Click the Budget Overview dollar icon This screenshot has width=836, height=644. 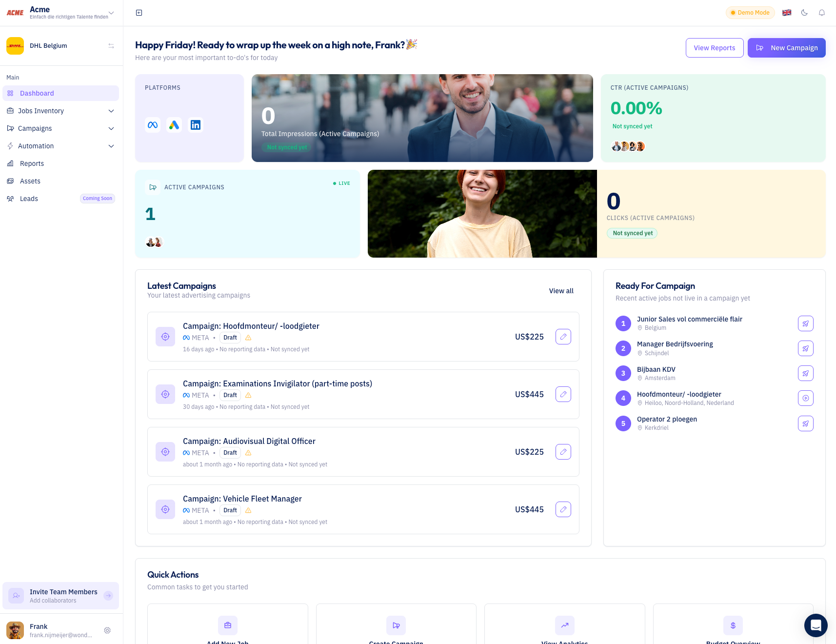[733, 625]
